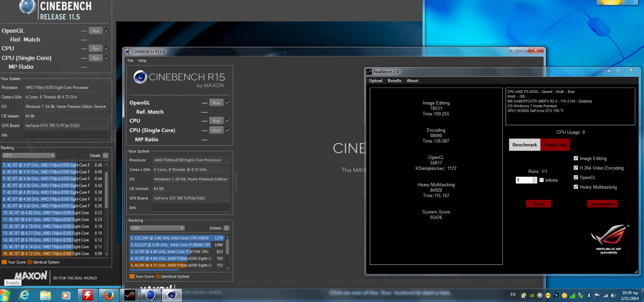
Task: Click the system tray clock
Action: pyautogui.click(x=631, y=295)
